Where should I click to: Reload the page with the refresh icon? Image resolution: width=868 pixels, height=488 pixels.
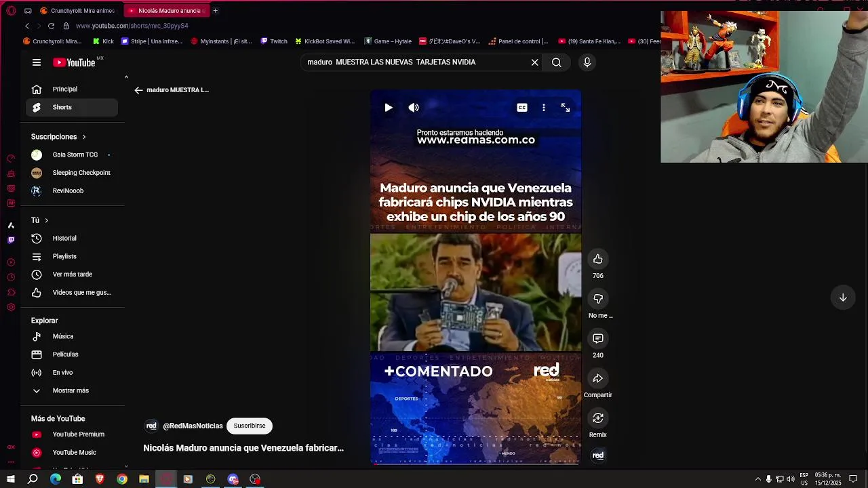tap(51, 26)
